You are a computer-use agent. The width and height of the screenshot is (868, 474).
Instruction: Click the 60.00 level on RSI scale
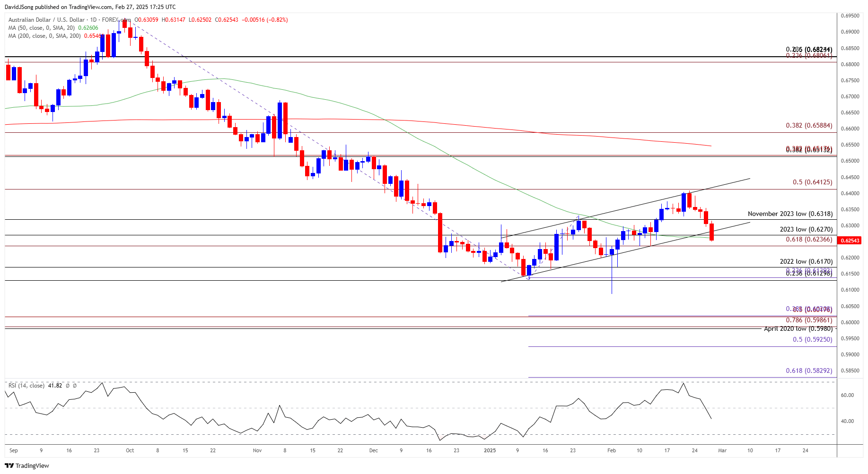[847, 396]
